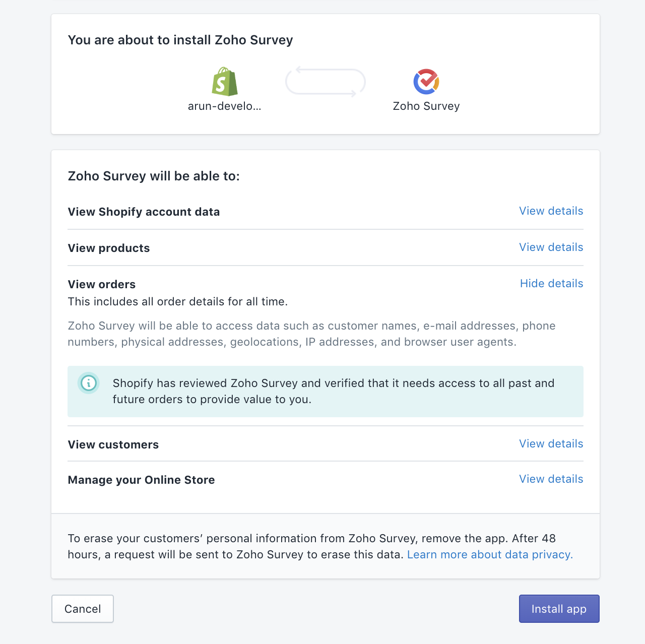Click the Shopify bag logo icon
Screen dimensions: 645x644
pos(225,82)
